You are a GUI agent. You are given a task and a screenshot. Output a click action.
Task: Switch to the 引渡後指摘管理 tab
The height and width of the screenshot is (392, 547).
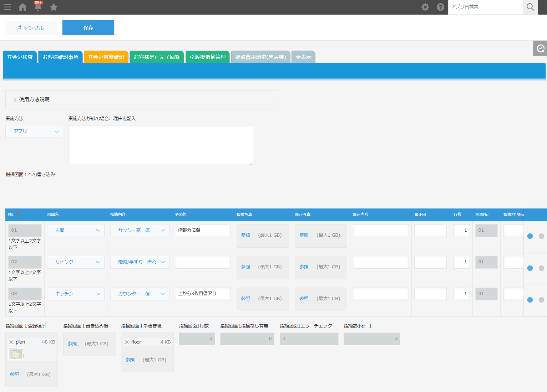pyautogui.click(x=208, y=57)
